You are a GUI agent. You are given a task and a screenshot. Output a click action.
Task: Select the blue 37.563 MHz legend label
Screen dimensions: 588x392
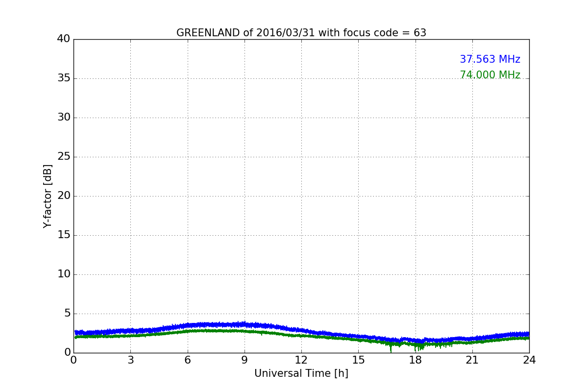click(490, 59)
